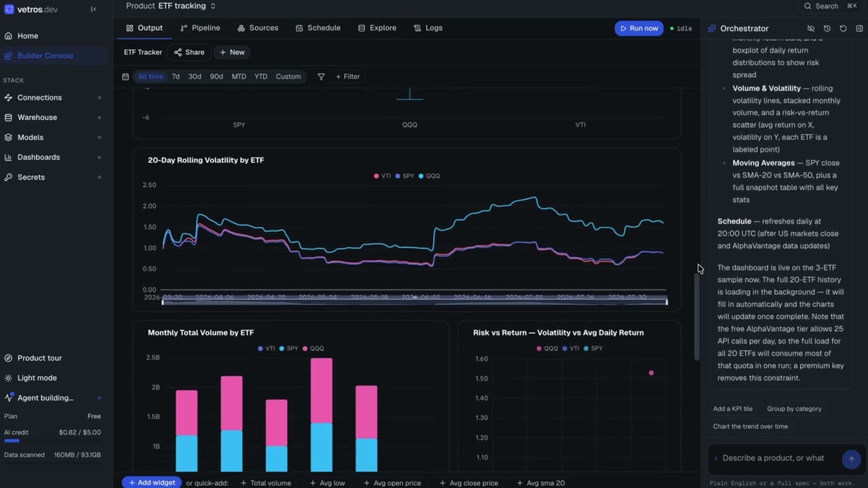Open Orchestrator history clock icon

coord(827,28)
